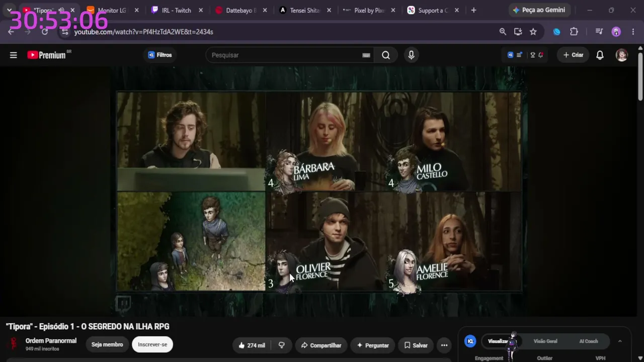Open Ordem Paranormal channel name link

pyautogui.click(x=51, y=341)
